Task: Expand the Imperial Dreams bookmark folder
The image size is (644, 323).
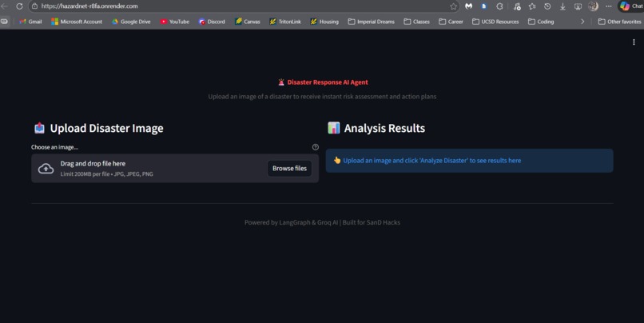Action: click(372, 22)
